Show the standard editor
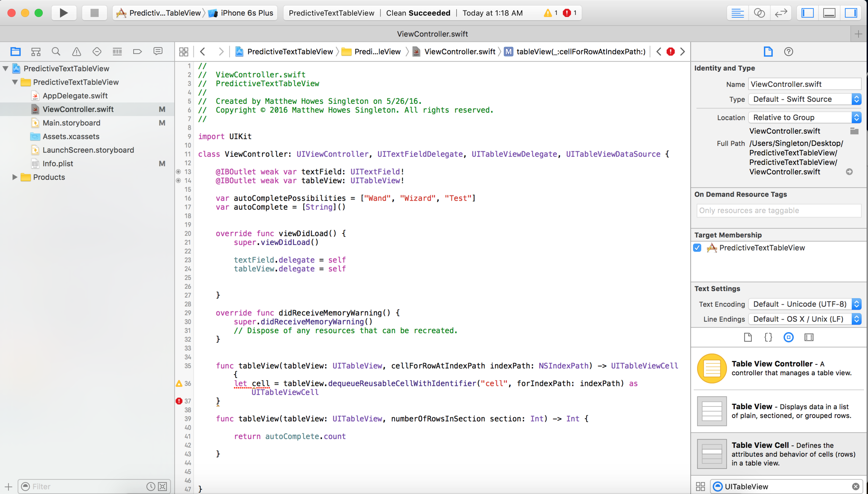 click(737, 13)
